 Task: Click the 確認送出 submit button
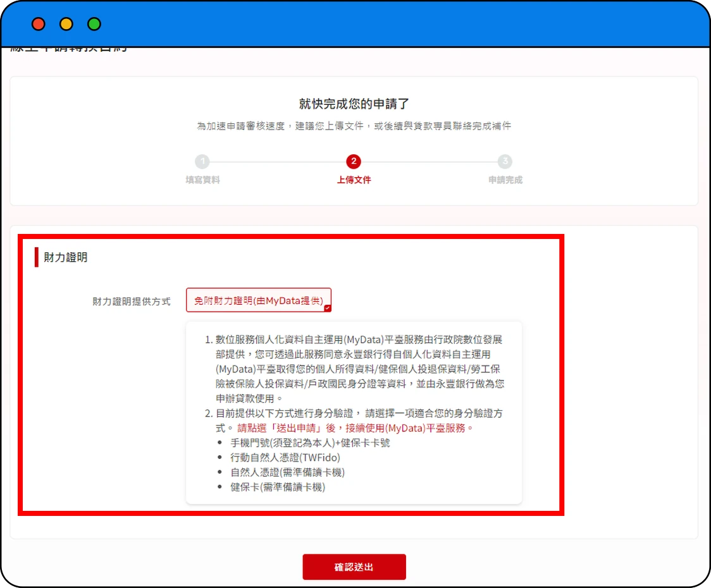coord(354,567)
